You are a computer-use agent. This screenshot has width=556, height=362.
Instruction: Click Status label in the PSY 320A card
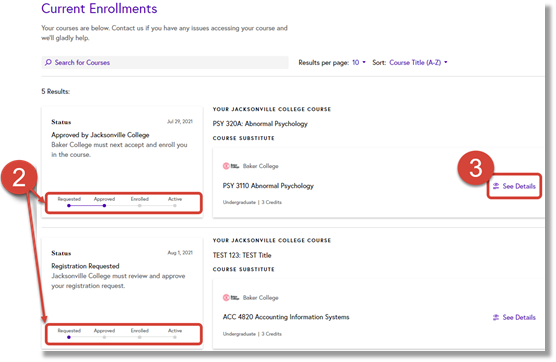click(x=61, y=122)
